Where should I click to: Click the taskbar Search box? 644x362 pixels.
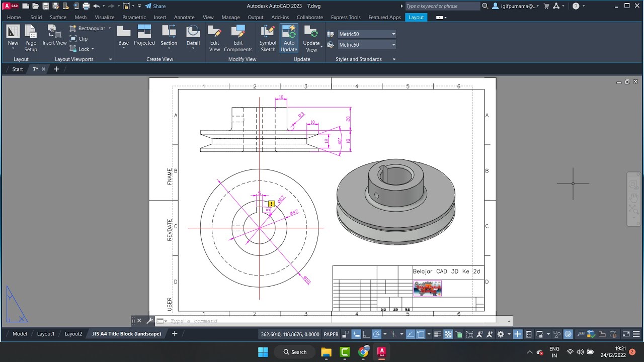click(295, 352)
